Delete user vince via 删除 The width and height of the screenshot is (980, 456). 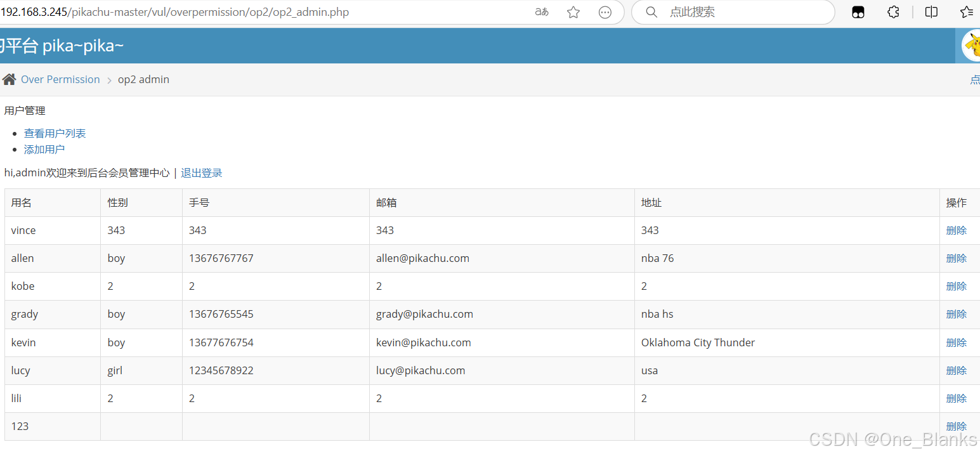coord(957,230)
